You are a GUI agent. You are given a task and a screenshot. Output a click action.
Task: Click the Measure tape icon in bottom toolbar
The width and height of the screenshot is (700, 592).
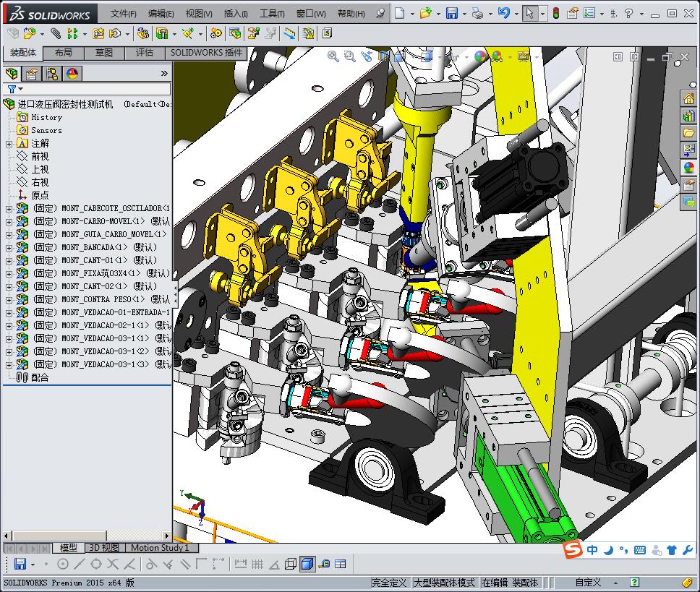click(324, 564)
